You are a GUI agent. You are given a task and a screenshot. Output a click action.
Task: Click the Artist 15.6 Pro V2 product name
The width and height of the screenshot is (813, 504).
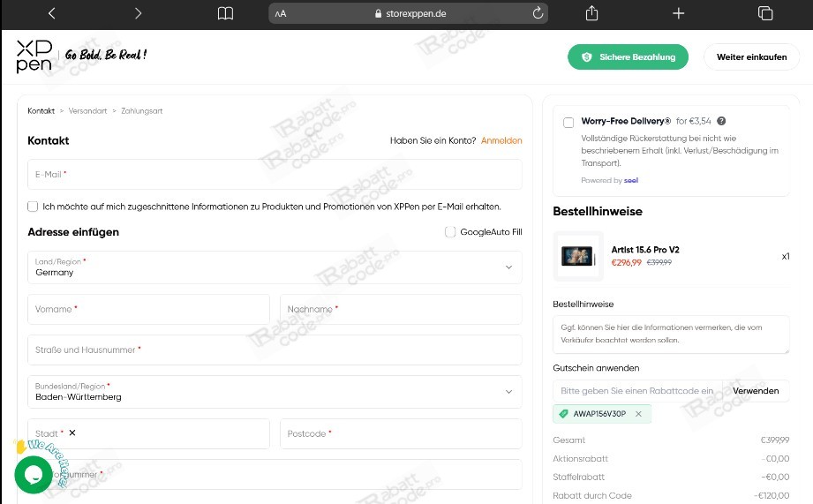pos(645,250)
